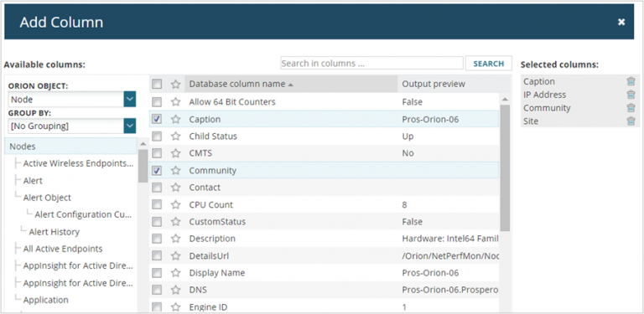Choose All Active Endpoints
Screen dimensions: 644x314
click(x=63, y=249)
